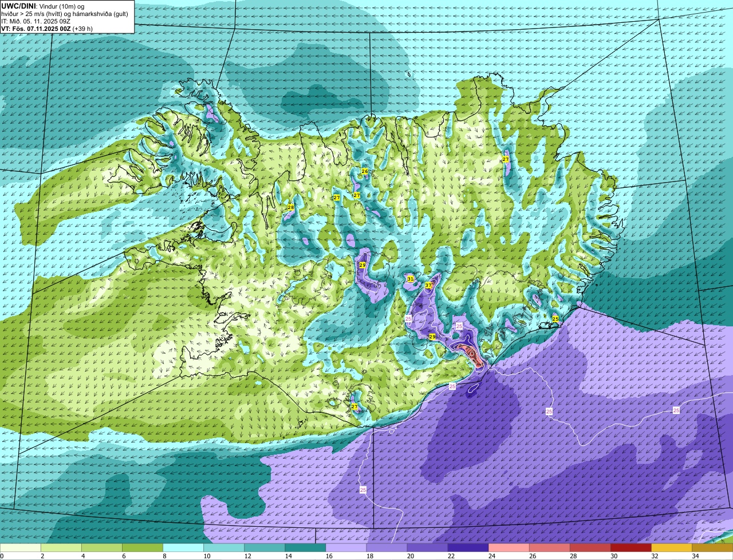The image size is (733, 560).
Task: Select the olive green 6–8 m/s legend swatch
Action: click(143, 548)
